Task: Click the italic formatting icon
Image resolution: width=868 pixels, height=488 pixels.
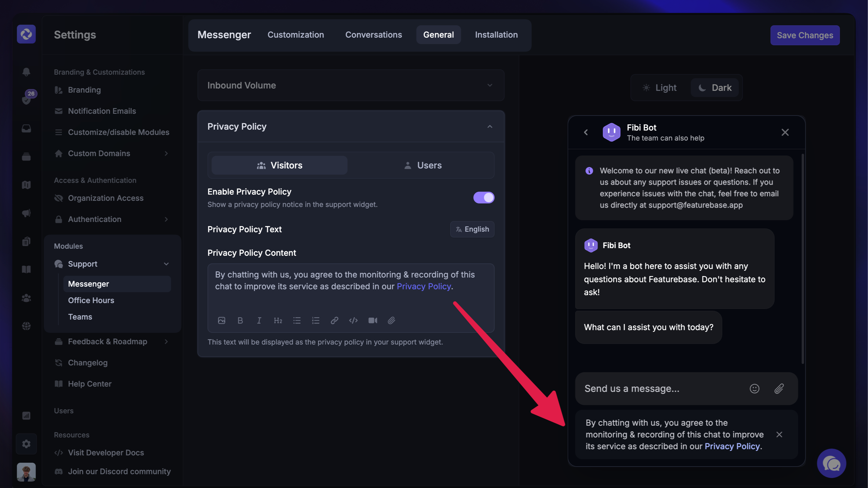Action: 259,320
